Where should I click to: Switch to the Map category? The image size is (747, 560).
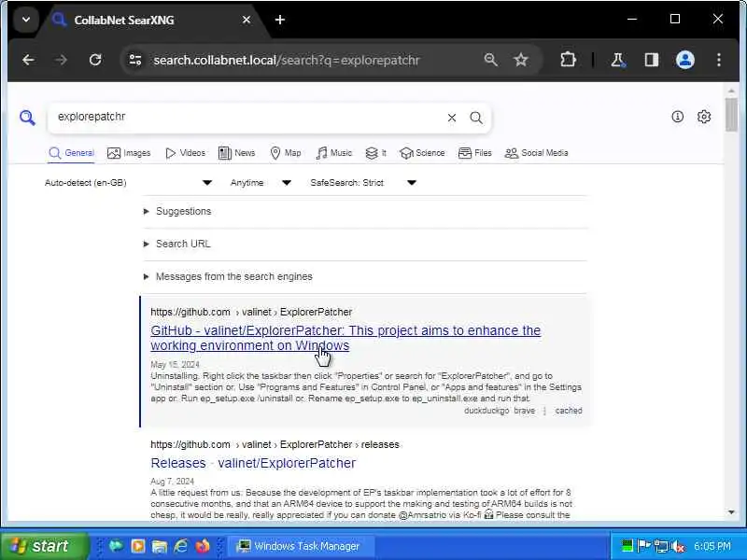click(286, 153)
